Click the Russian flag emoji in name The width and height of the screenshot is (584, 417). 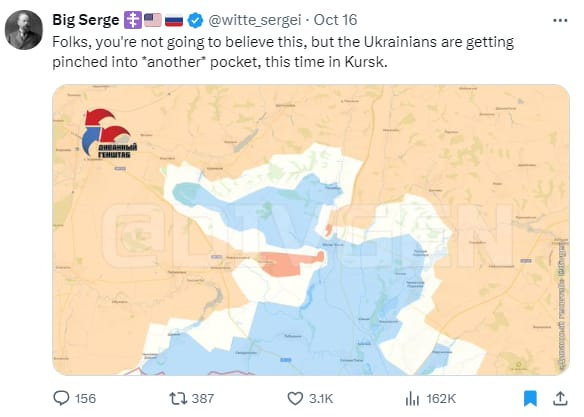[x=174, y=20]
